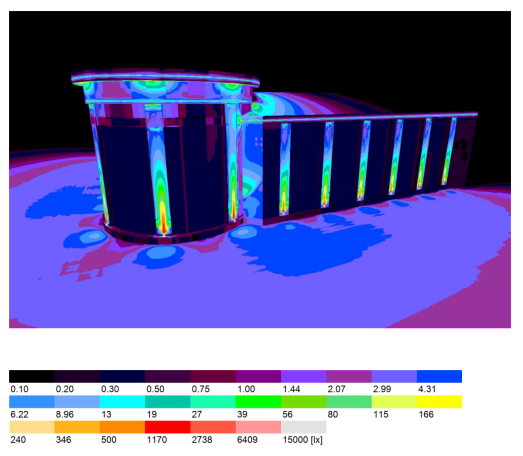The height and width of the screenshot is (456, 523).
Task: Click the 13 lux cyan swatch
Action: click(122, 402)
